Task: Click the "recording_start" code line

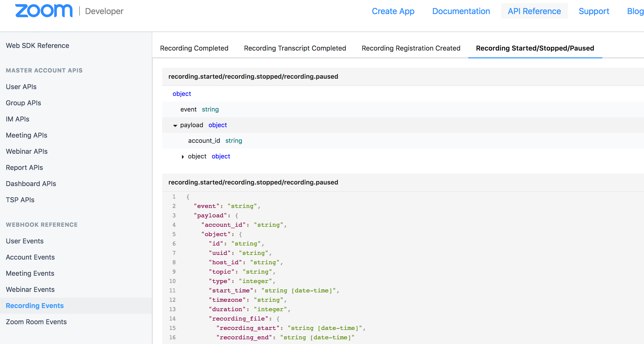Action: pos(291,328)
